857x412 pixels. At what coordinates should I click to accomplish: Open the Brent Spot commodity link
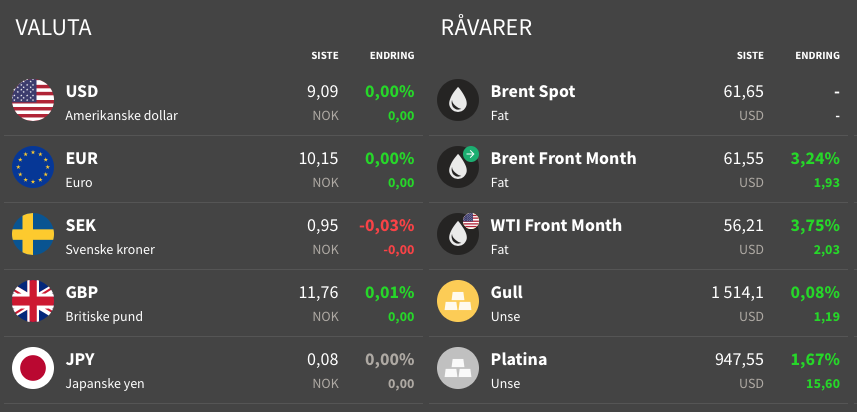pos(533,91)
